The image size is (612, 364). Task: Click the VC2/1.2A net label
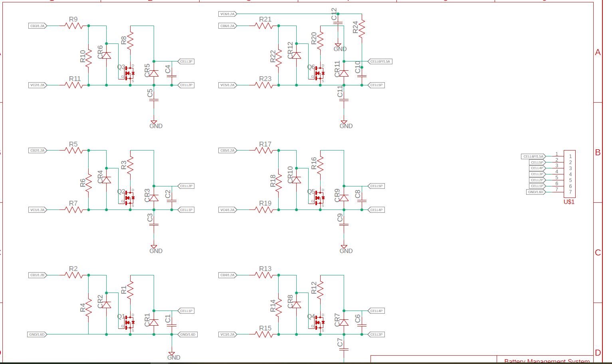pyautogui.click(x=38, y=85)
